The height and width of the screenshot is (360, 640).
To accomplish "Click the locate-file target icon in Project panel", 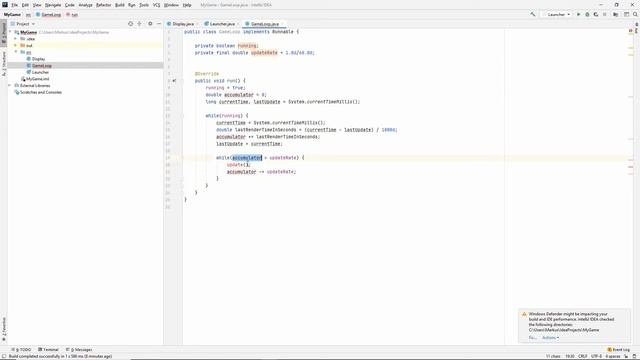I will click(131, 24).
